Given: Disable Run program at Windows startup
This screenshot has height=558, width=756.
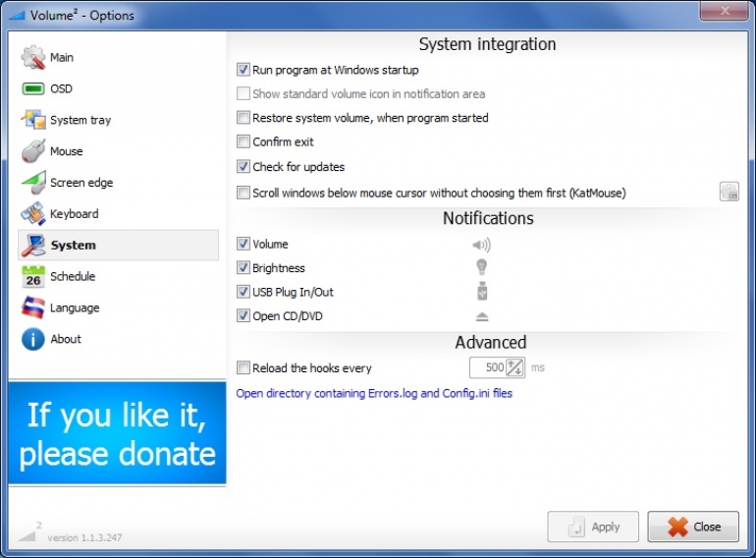Looking at the screenshot, I should pyautogui.click(x=243, y=70).
